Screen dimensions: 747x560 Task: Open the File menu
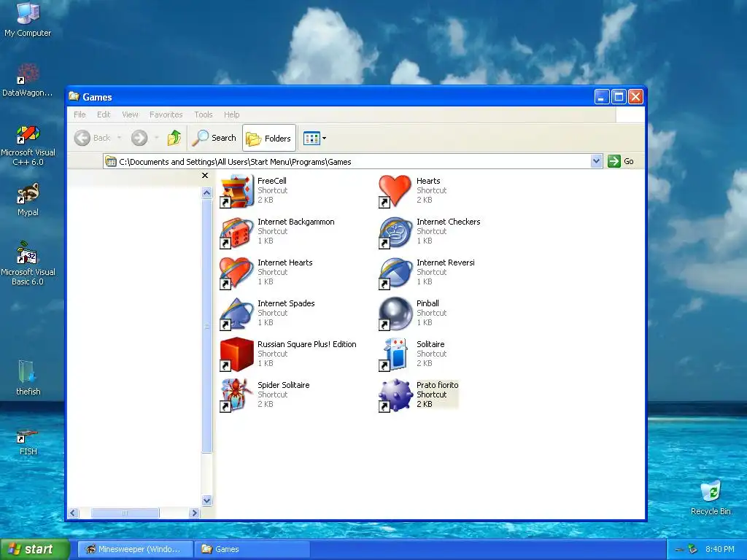click(x=80, y=114)
